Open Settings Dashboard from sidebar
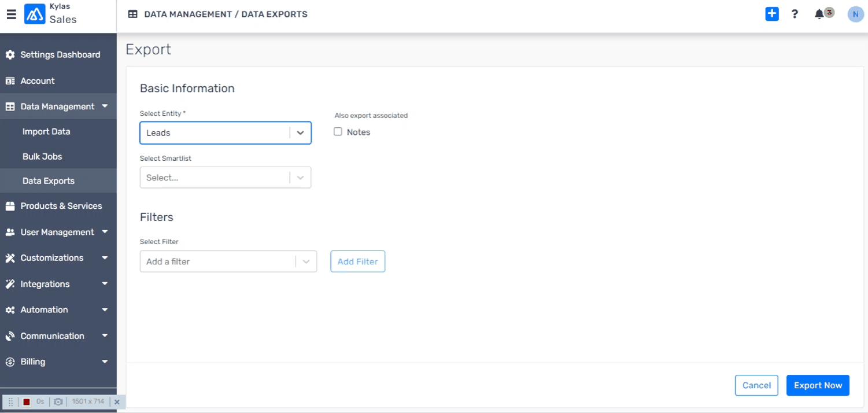 coord(60,54)
